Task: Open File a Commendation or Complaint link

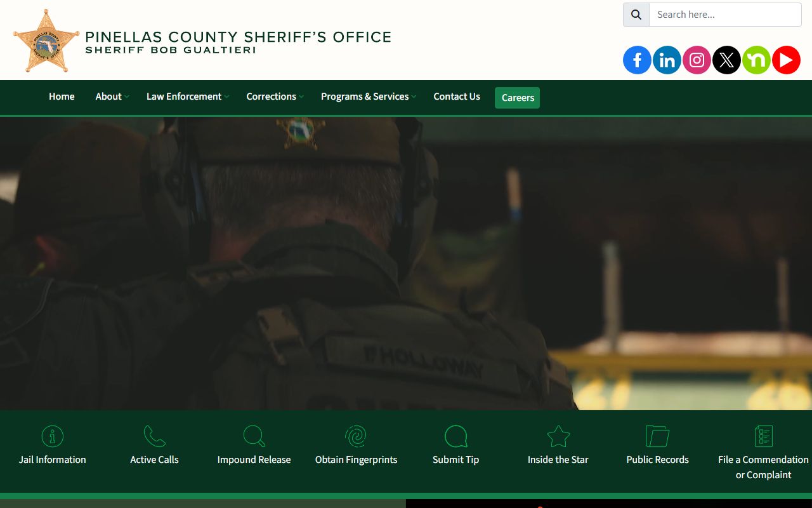Action: click(763, 467)
